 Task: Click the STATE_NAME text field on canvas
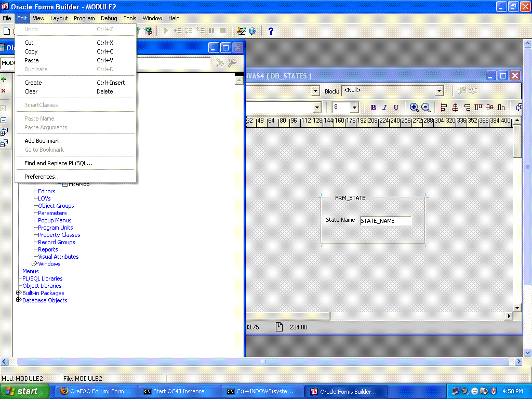pyautogui.click(x=385, y=221)
